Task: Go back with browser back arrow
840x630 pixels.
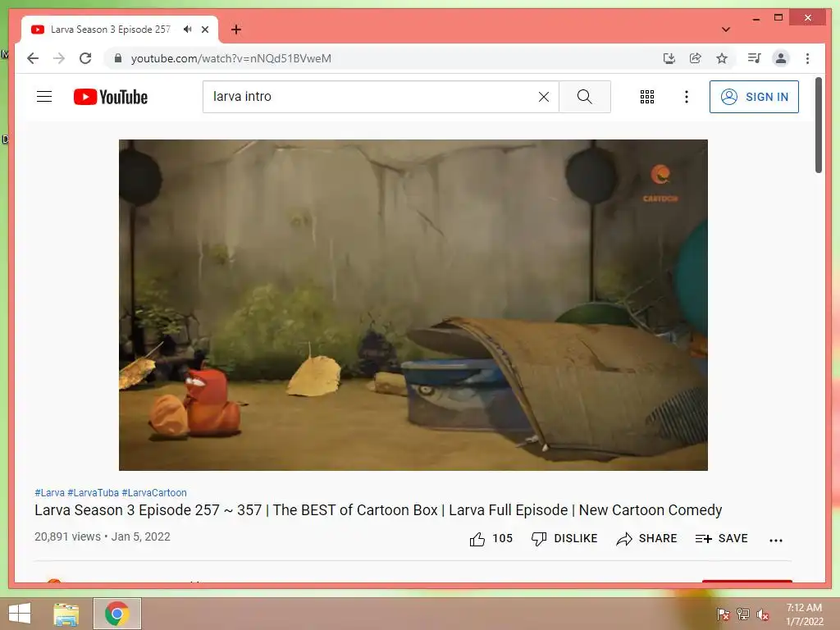Action: 33,58
